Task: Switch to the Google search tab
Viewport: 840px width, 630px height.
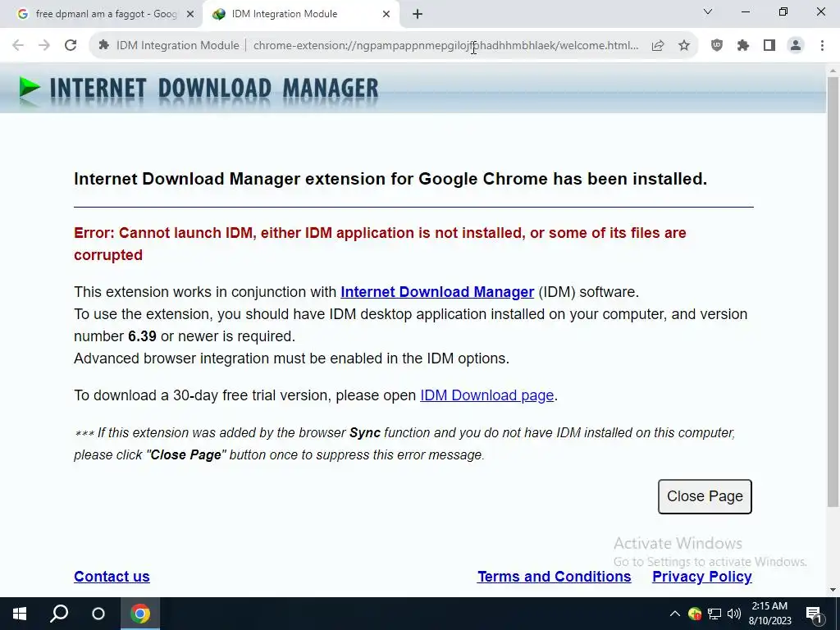Action: (x=102, y=14)
